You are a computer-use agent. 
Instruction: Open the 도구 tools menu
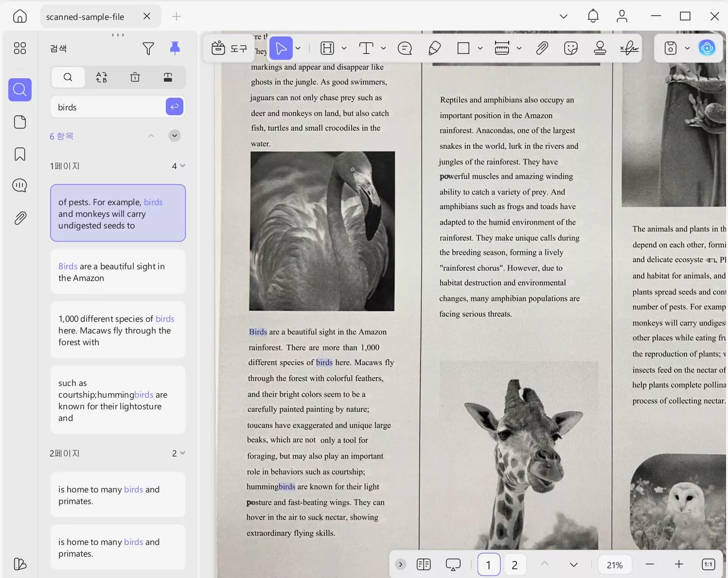point(229,48)
